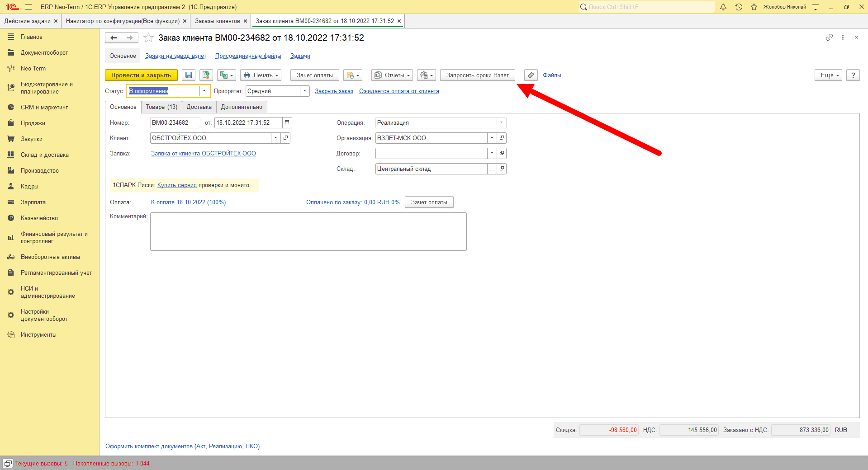Click the post document icon next to save
868x470 pixels.
[206, 75]
